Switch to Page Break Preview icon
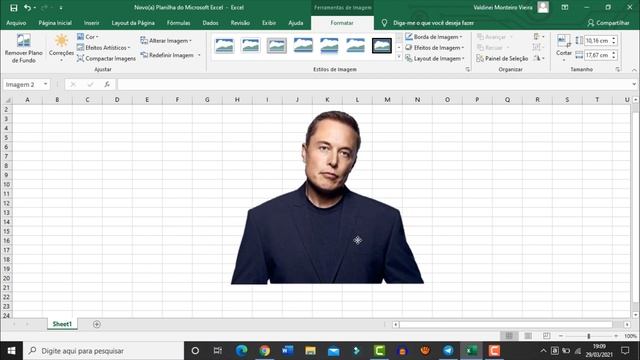640x360 pixels. [547, 336]
